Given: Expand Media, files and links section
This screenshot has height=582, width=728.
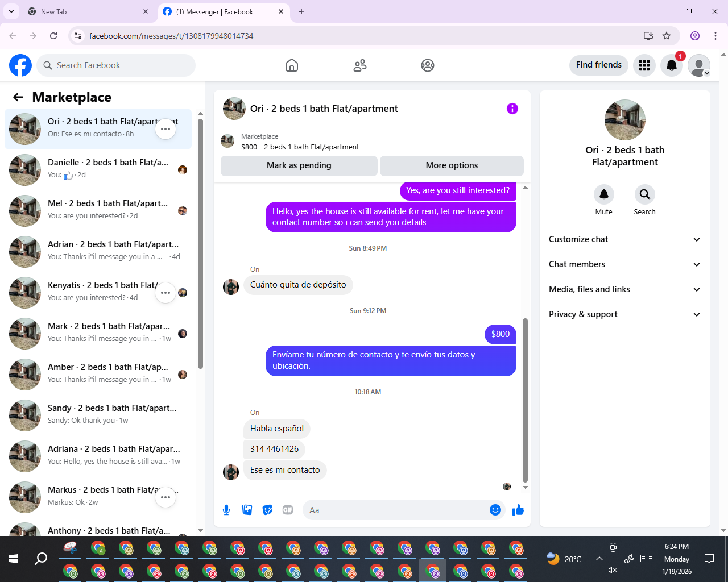Looking at the screenshot, I should [624, 289].
